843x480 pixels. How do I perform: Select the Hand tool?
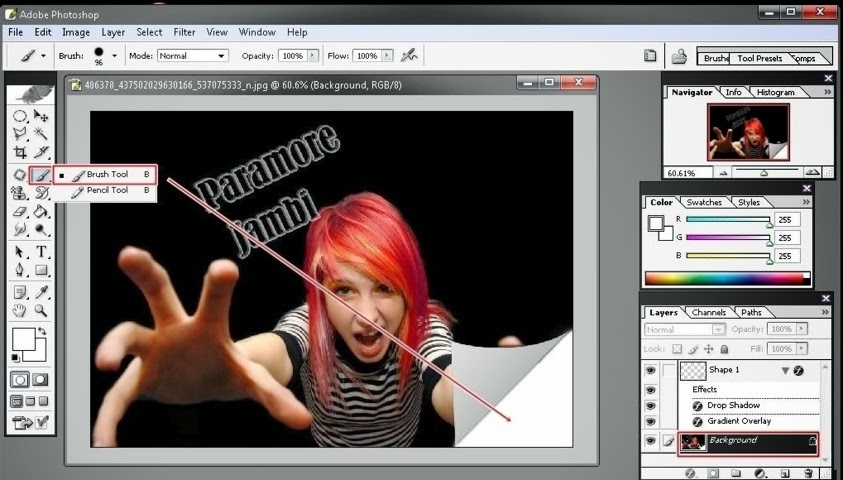coord(20,310)
